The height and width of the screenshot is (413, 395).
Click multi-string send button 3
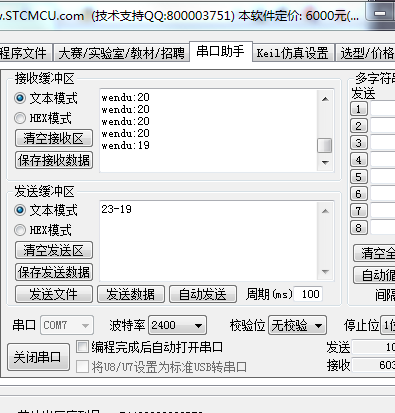click(359, 143)
